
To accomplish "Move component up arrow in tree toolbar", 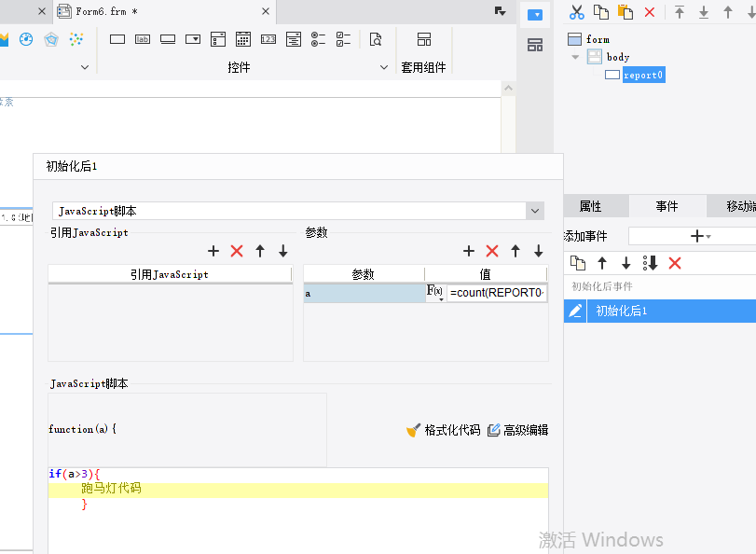I will pos(728,12).
